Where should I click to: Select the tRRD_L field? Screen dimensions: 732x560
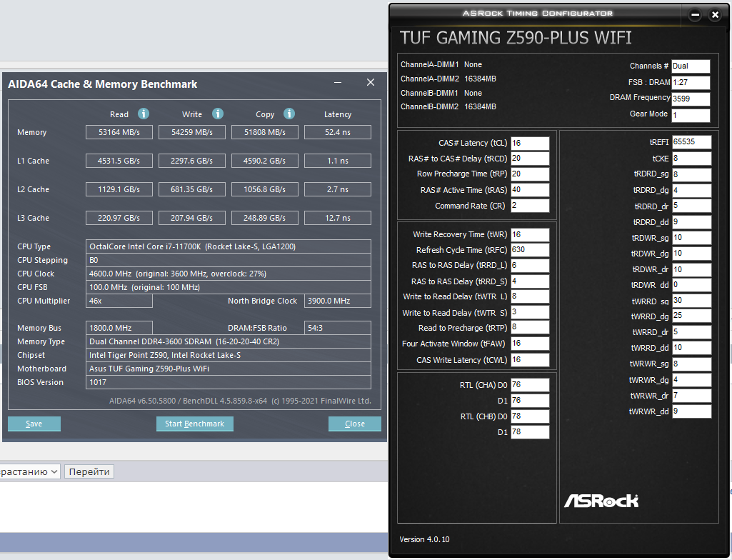pyautogui.click(x=530, y=265)
